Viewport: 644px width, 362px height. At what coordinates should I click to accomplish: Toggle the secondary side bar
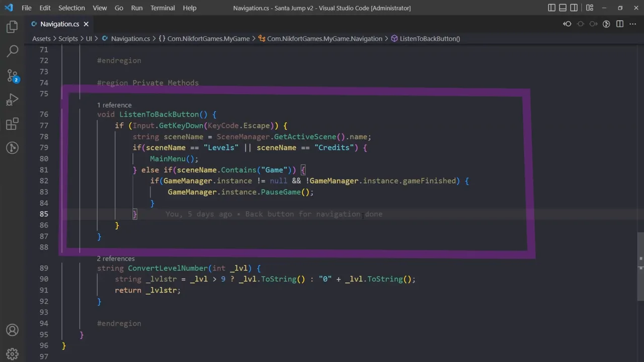pyautogui.click(x=574, y=8)
